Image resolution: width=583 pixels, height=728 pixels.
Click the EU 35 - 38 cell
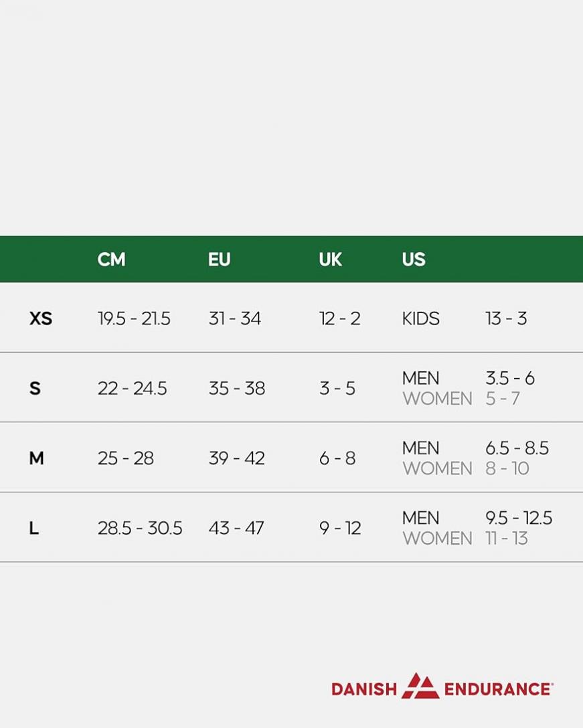[236, 388]
